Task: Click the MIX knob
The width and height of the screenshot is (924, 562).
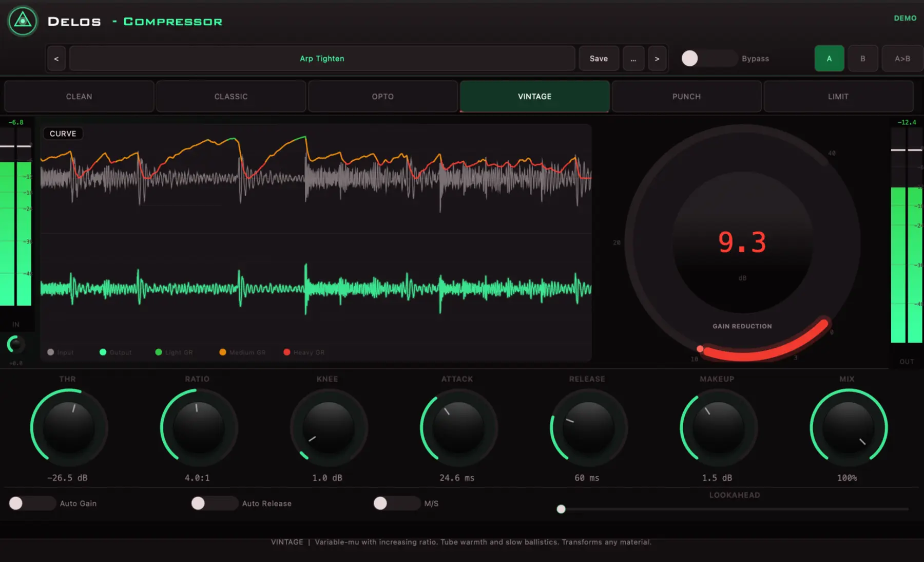Action: [849, 427]
